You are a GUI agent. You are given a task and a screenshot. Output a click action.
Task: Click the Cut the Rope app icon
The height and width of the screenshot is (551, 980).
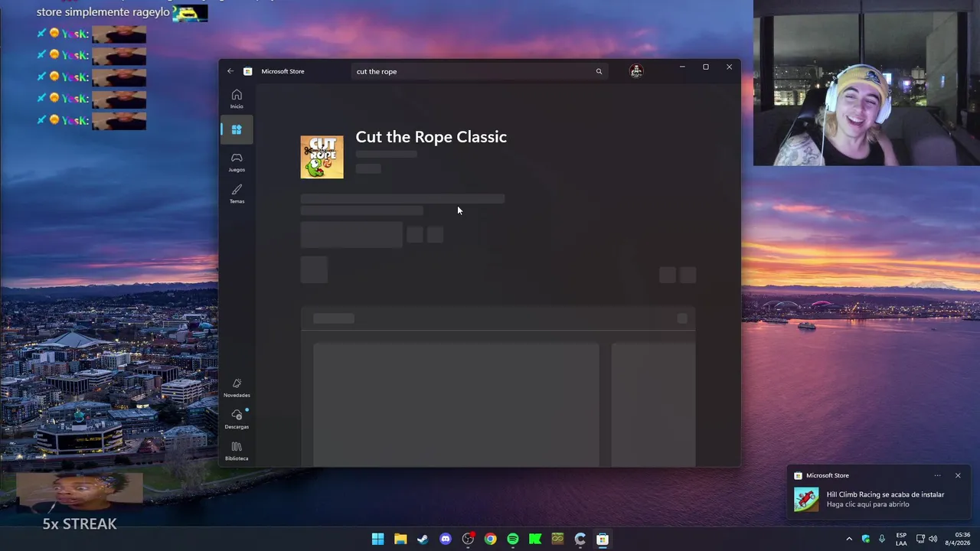click(322, 157)
